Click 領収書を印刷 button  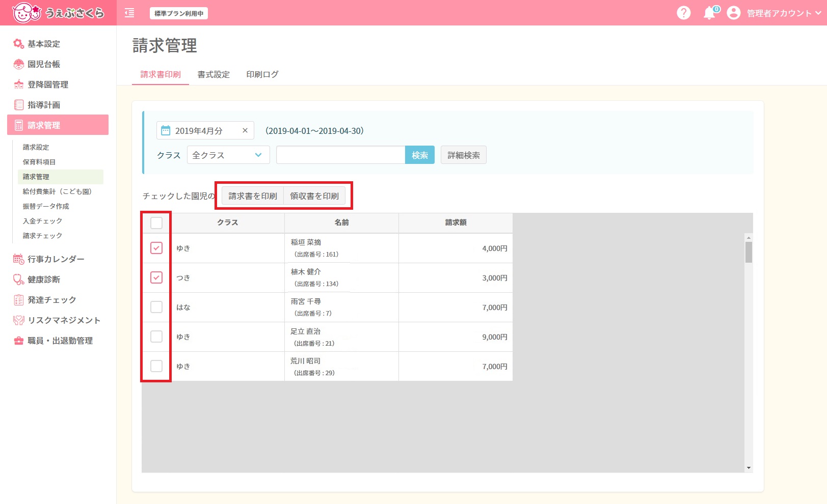pyautogui.click(x=314, y=196)
